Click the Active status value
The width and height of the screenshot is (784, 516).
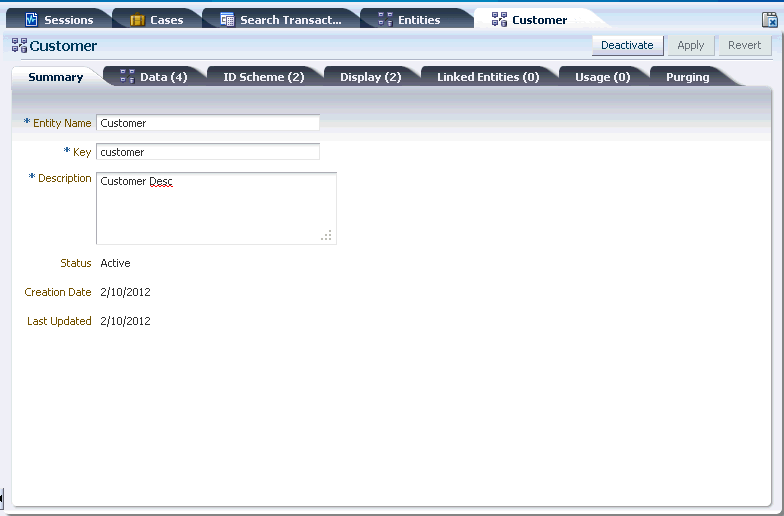tap(116, 263)
